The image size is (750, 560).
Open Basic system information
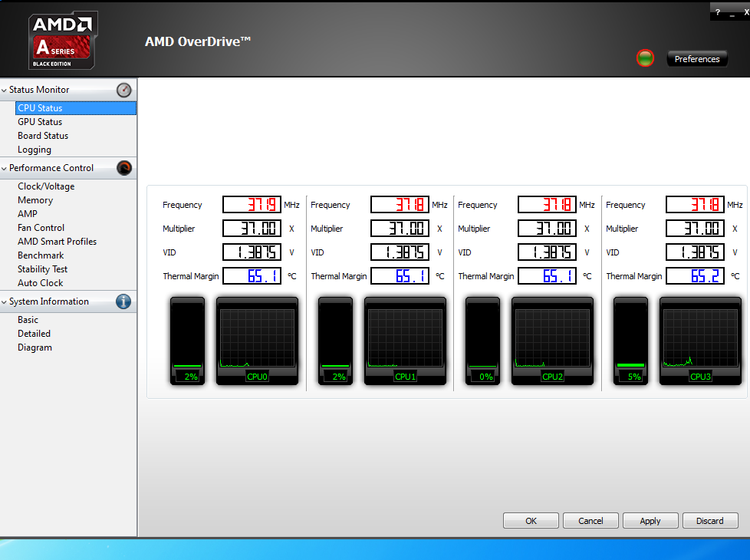28,320
